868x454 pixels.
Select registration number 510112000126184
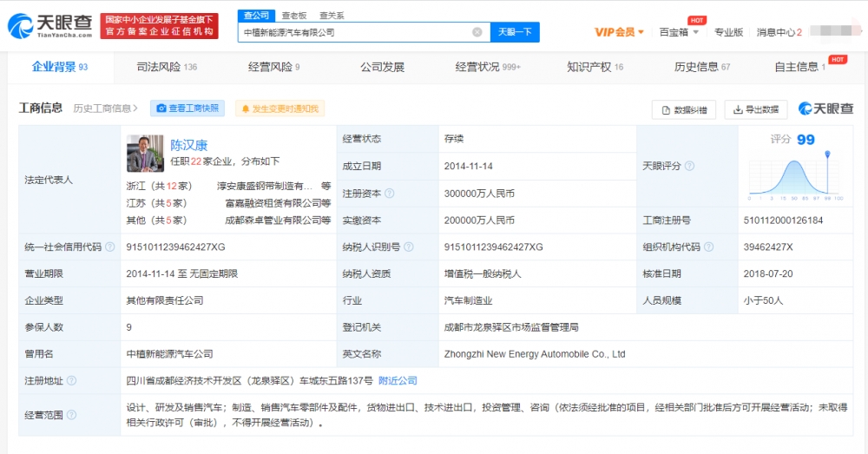click(783, 220)
